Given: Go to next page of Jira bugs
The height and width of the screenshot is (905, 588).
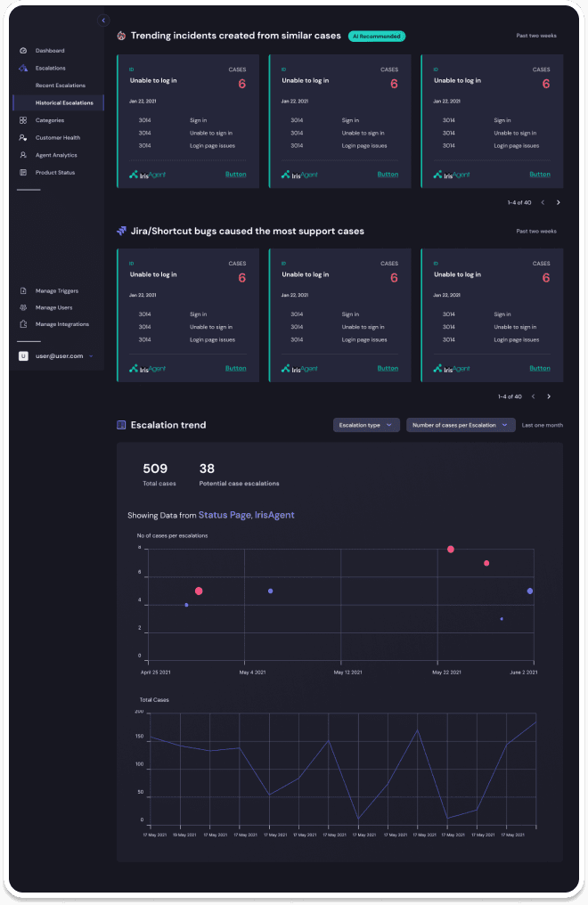Looking at the screenshot, I should pos(549,396).
